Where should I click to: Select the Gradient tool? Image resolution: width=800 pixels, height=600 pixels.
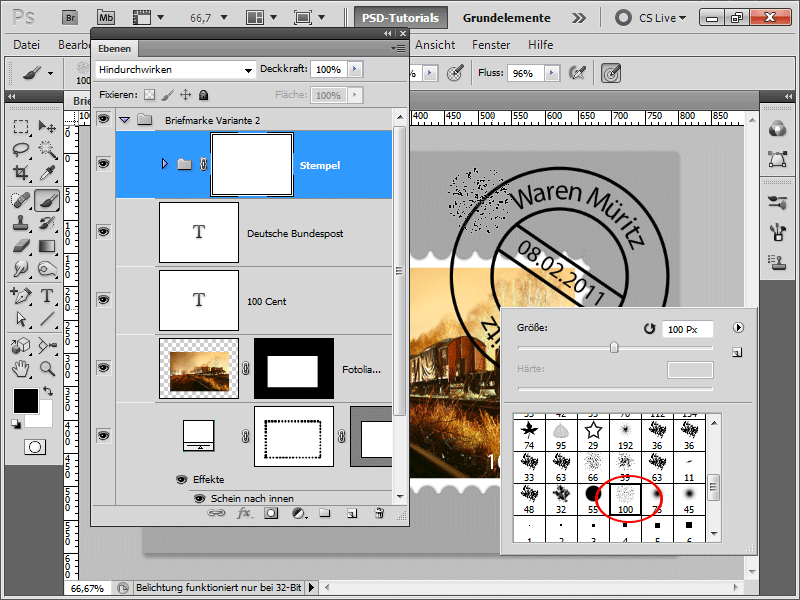tap(47, 246)
